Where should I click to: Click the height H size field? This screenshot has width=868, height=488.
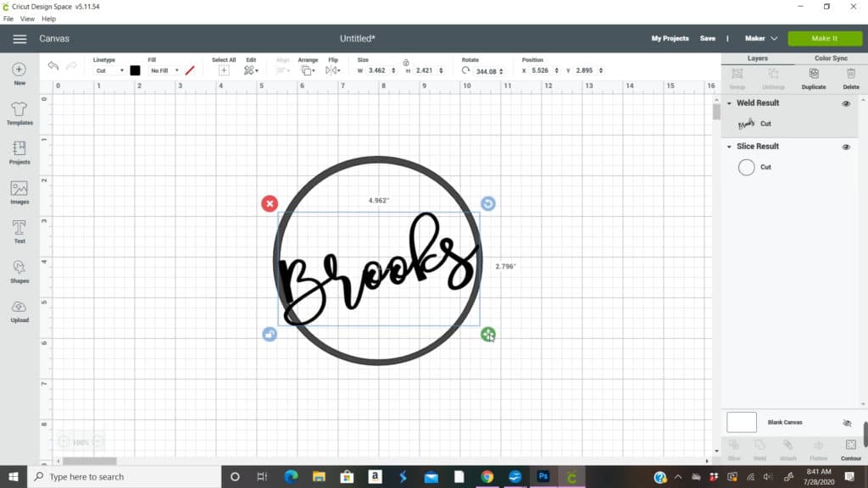[426, 71]
